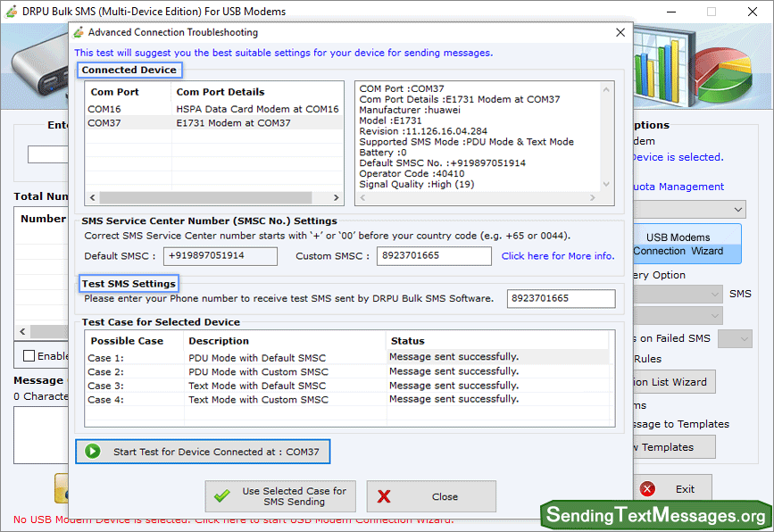Click USB Modems Connection Wizard button
This screenshot has height=532, width=774.
687,244
